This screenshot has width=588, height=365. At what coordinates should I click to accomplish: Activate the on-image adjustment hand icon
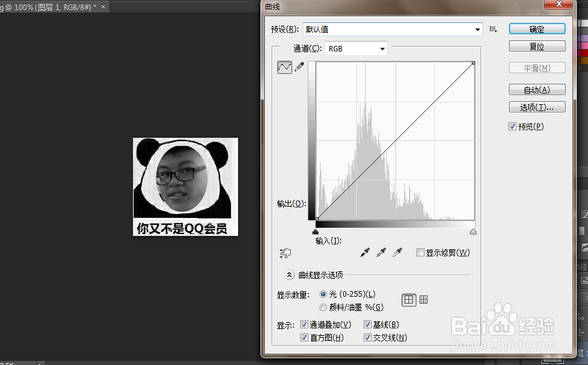[x=285, y=253]
